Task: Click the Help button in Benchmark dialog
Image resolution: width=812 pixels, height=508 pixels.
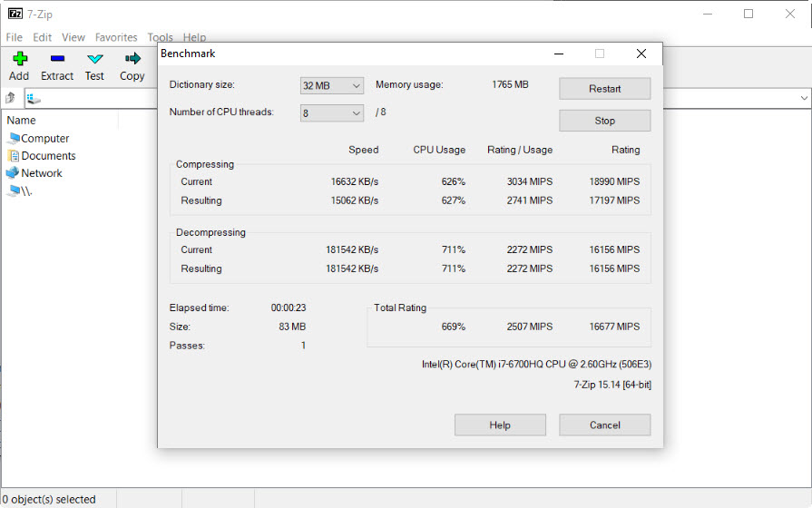Action: click(x=500, y=425)
